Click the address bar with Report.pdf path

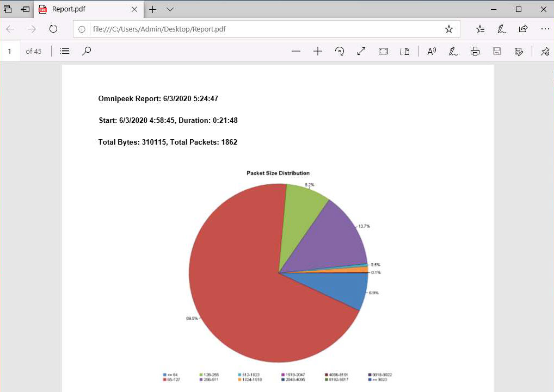267,29
